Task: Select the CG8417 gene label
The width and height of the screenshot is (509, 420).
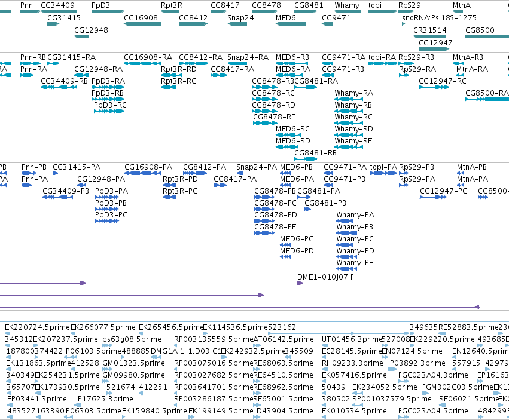Action: point(225,5)
